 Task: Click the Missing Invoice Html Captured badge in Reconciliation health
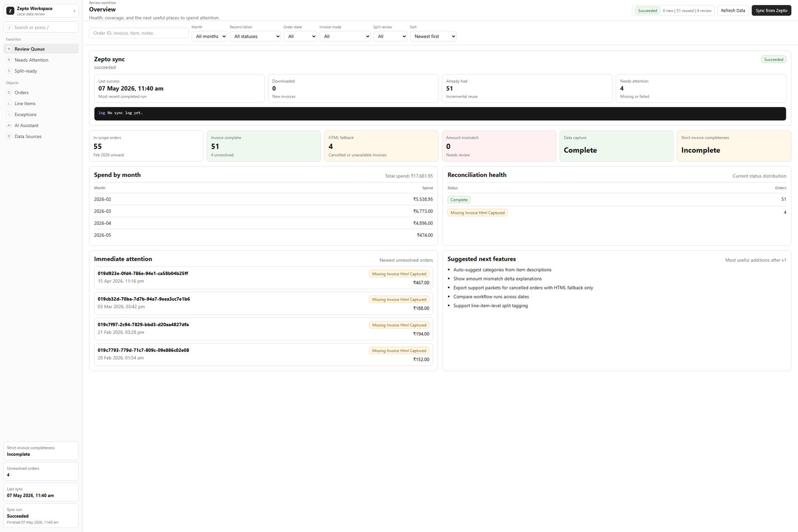[x=477, y=212]
